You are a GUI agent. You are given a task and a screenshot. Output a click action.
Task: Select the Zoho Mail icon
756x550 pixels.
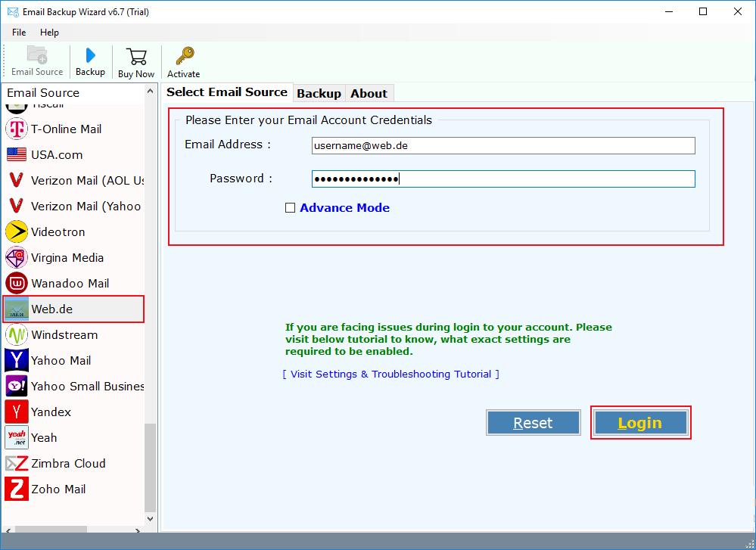pos(17,489)
